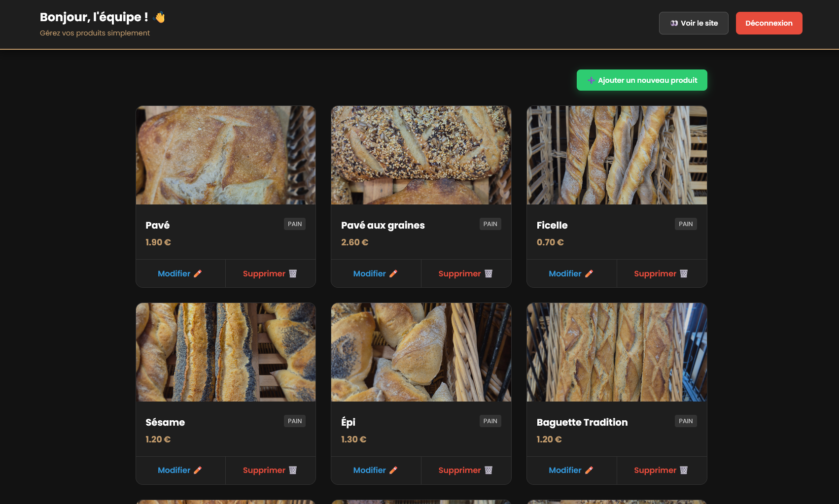Click the price "0.70 €"

[550, 242]
